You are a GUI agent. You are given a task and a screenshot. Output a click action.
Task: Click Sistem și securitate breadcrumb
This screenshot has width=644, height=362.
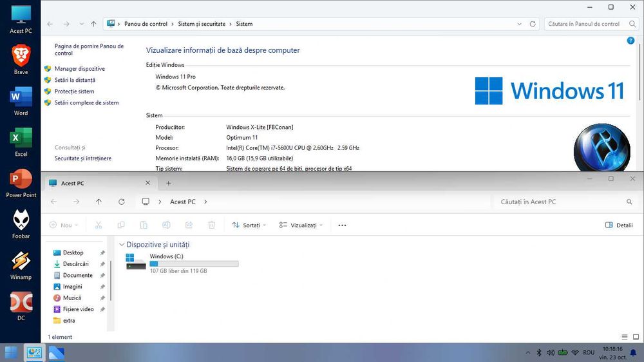[x=202, y=24]
